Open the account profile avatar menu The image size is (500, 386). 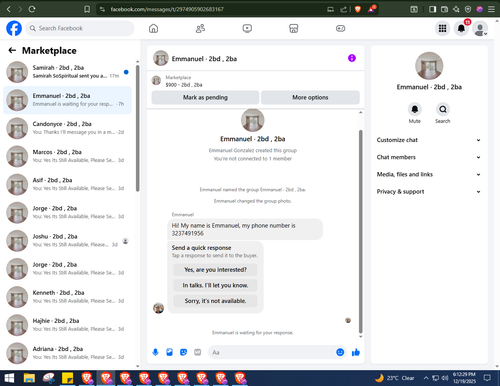(x=480, y=29)
